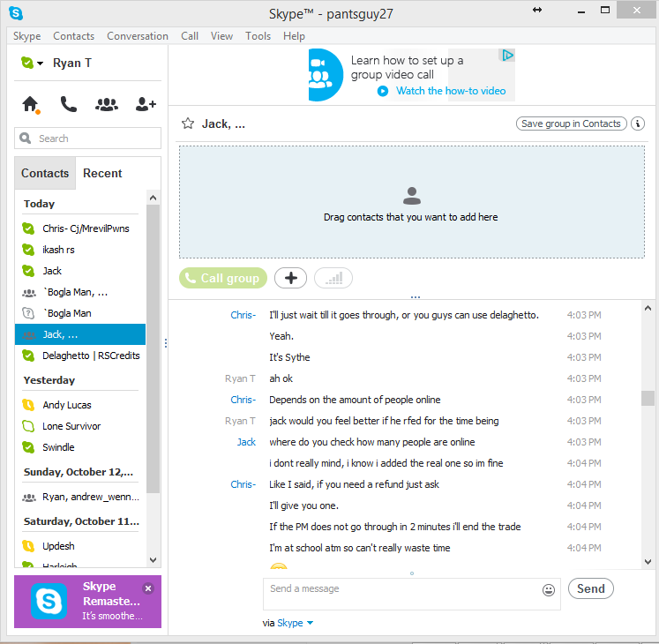Select highlighted Jack, ... group conversation
Image resolution: width=659 pixels, height=644 pixels.
point(80,334)
